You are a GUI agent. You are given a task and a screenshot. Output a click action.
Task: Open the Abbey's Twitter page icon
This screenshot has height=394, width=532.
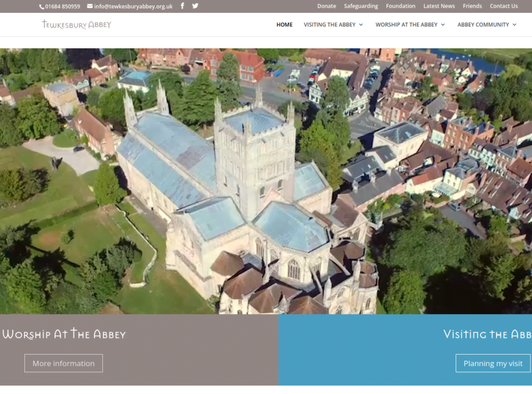tap(195, 6)
